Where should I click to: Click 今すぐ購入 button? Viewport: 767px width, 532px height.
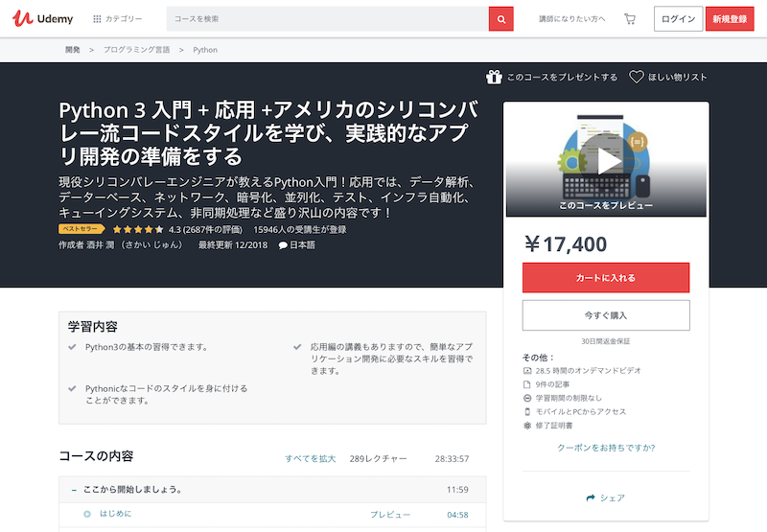pyautogui.click(x=606, y=315)
